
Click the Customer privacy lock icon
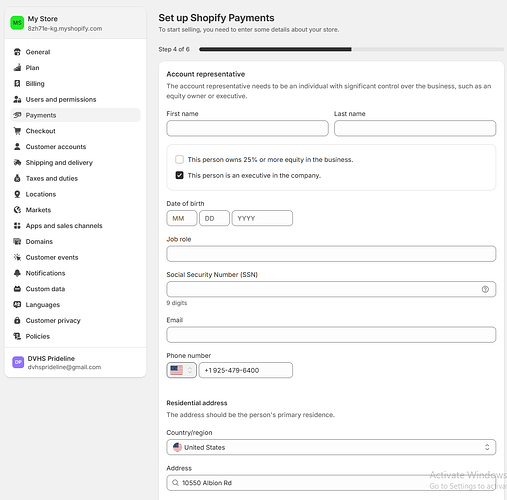17,320
